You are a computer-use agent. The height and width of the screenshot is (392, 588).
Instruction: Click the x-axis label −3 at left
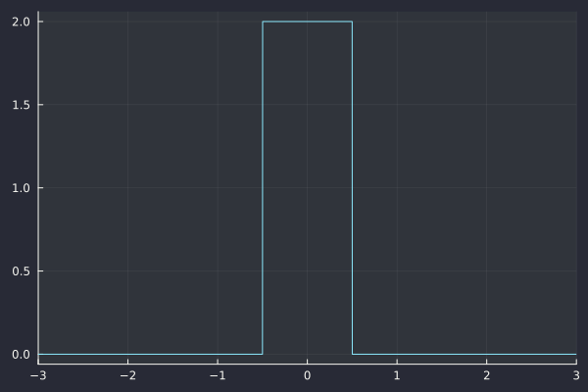click(x=38, y=375)
